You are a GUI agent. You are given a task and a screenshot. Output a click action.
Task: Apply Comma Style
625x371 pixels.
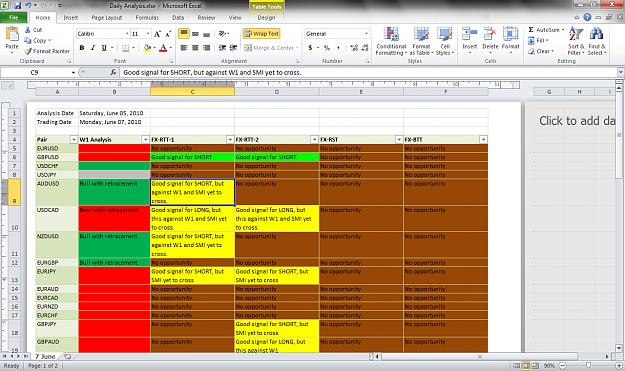coord(338,48)
